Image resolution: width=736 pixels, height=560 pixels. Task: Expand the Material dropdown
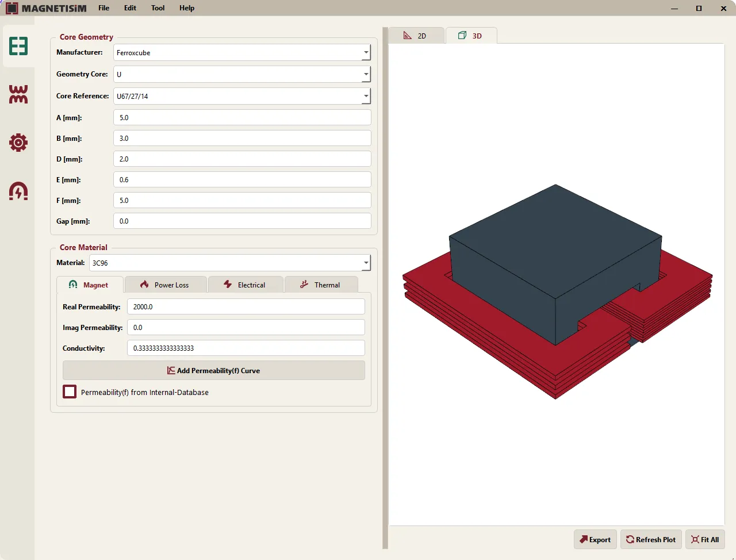230,263
